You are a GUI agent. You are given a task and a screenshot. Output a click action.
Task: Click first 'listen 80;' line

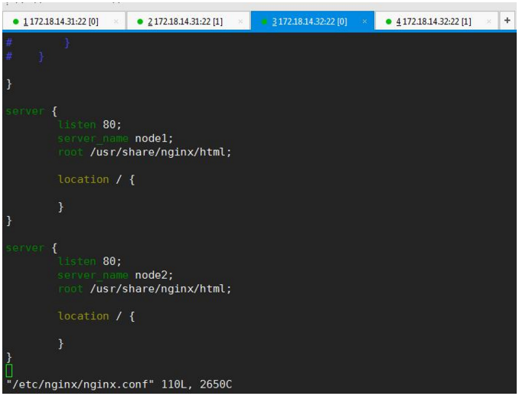90,125
